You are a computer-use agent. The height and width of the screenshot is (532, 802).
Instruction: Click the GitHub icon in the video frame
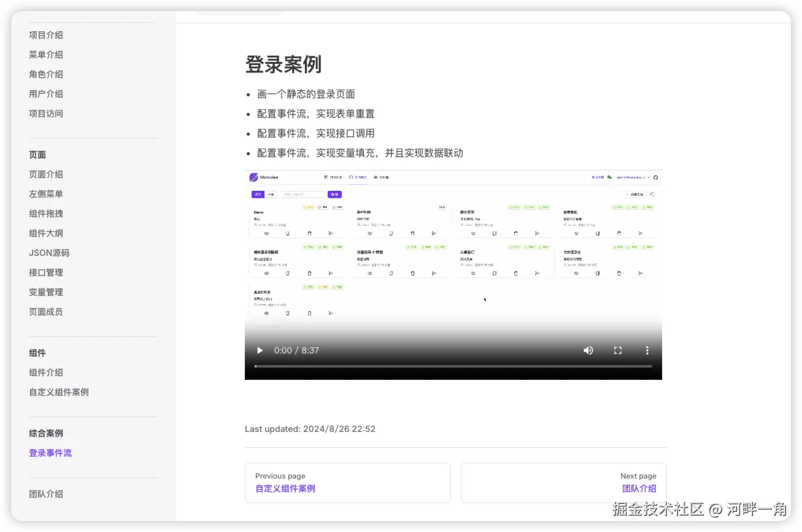tap(655, 177)
